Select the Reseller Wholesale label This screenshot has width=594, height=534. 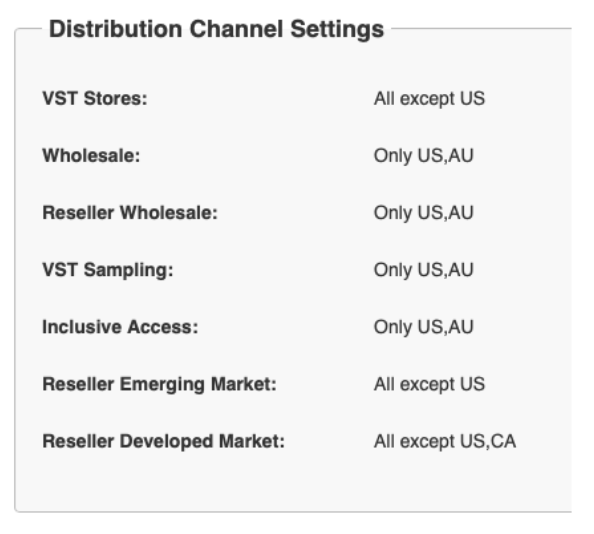coord(130,213)
